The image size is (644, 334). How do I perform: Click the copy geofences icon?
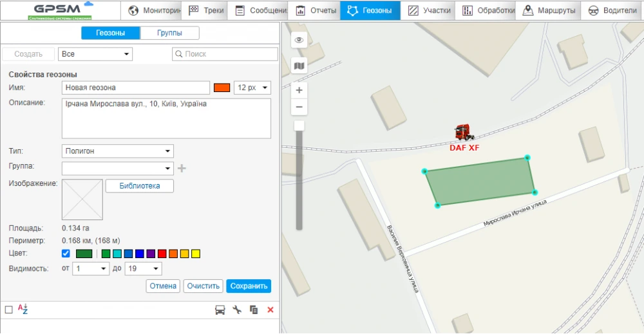[x=254, y=310]
